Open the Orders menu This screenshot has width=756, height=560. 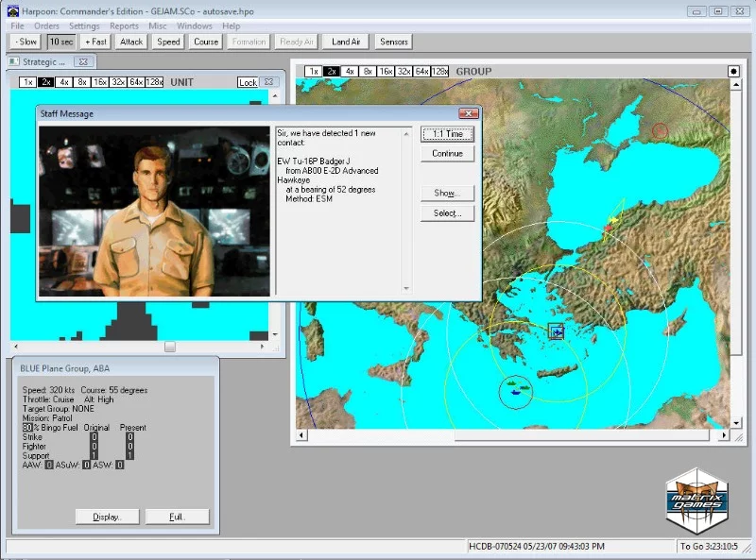tap(46, 26)
